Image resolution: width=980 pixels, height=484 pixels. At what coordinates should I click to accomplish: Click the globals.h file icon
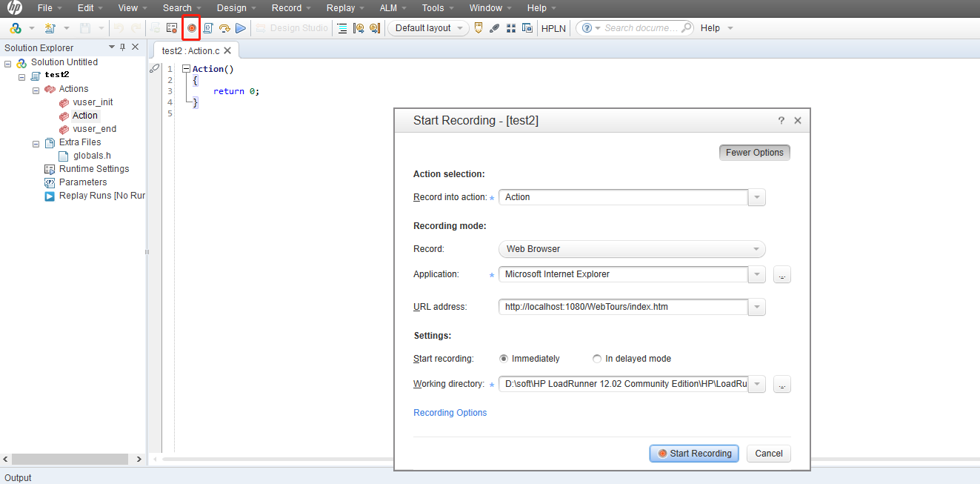click(x=64, y=156)
